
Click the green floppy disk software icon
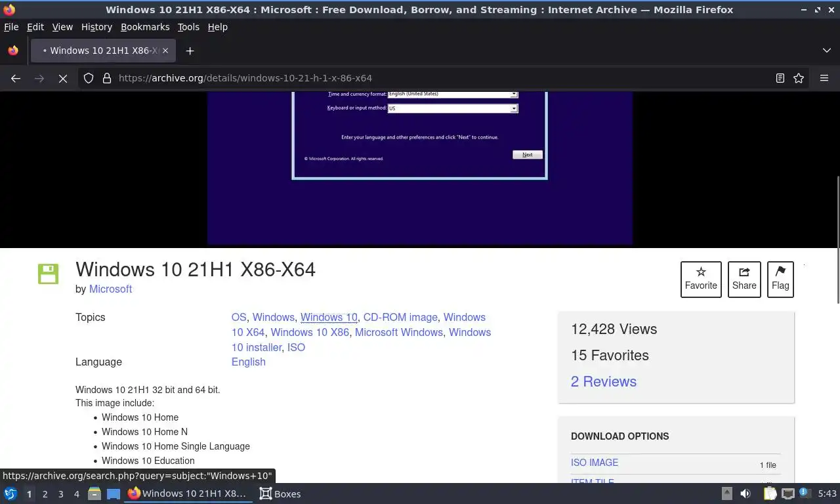48,274
